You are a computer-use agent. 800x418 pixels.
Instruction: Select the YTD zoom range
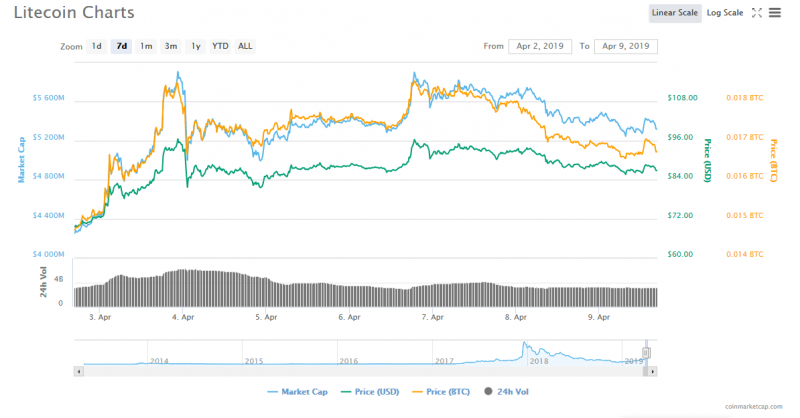pos(220,46)
